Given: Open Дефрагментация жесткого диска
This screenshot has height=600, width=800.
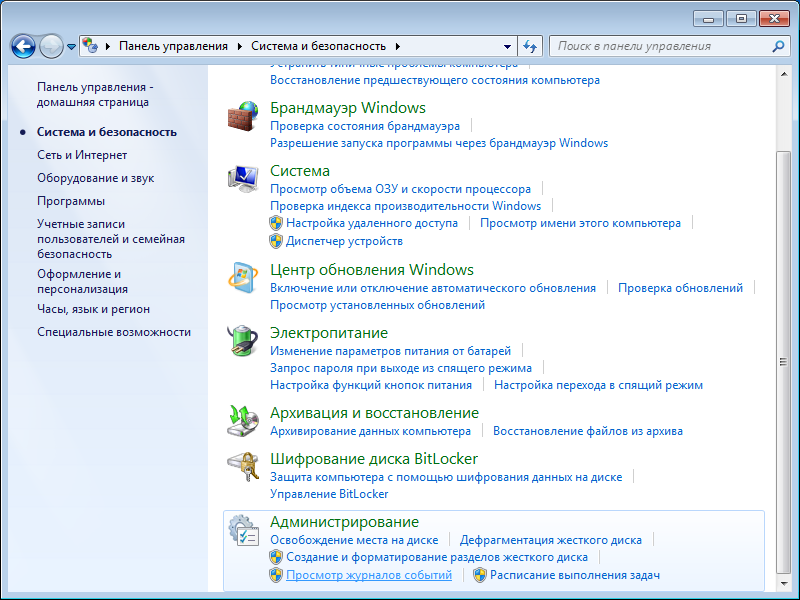Looking at the screenshot, I should click(x=551, y=540).
